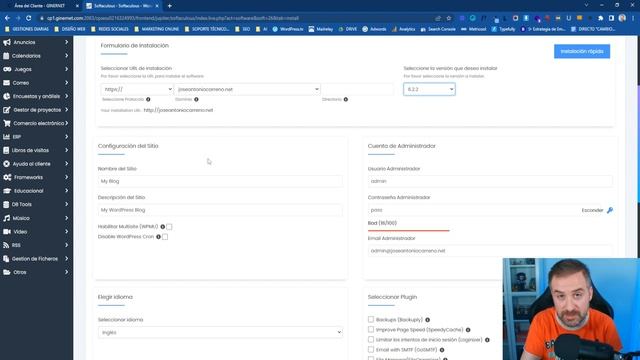Click the Descripción del Sitio input field
Viewport: 640px width, 360px height.
220,210
